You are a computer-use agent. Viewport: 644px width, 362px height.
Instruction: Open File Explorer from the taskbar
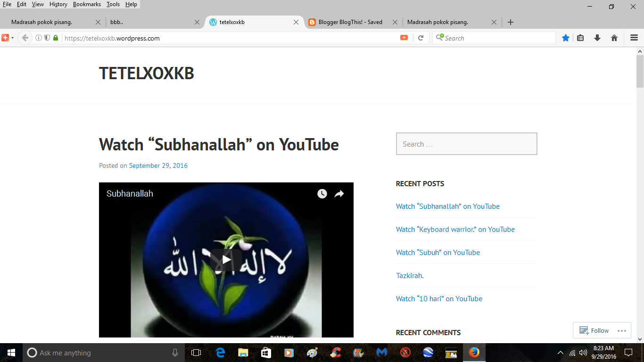[x=243, y=353]
